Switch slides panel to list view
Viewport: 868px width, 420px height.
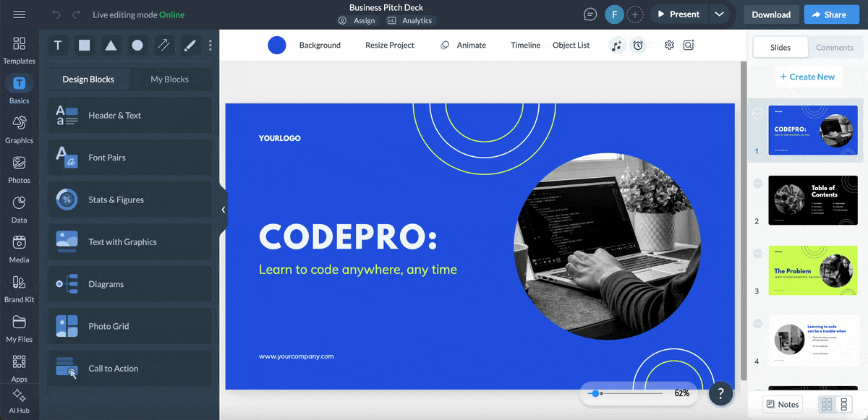[x=843, y=405]
